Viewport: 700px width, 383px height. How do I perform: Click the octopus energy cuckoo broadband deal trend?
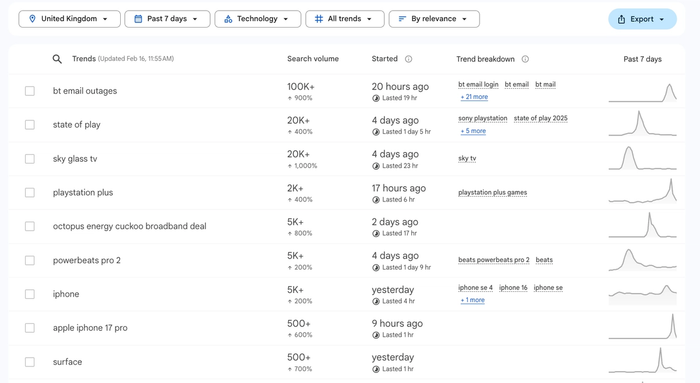click(129, 226)
